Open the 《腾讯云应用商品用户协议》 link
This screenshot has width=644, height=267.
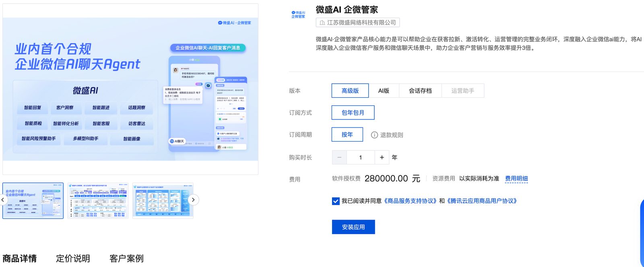coord(482,201)
